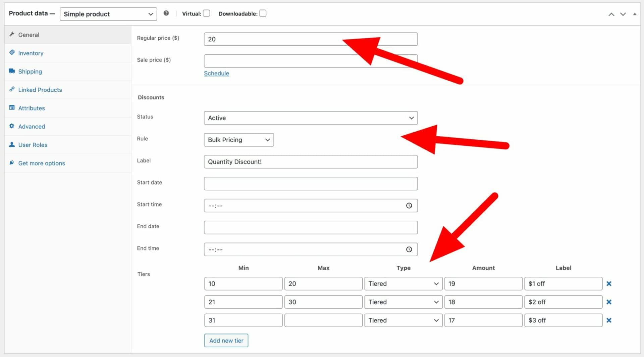This screenshot has height=357, width=644.
Task: Open the discount Status dropdown
Action: [311, 118]
